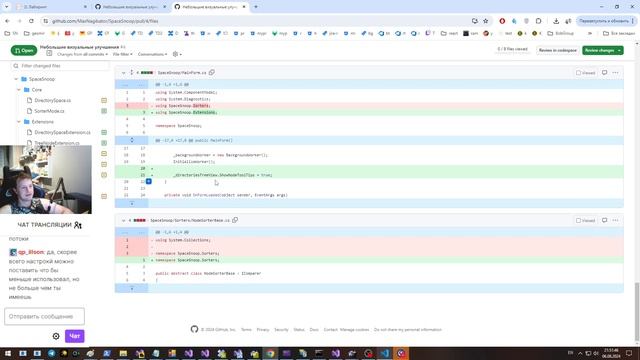The width and height of the screenshot is (640, 360).
Task: Collapse the Extensions folder in file tree
Action: [19, 122]
